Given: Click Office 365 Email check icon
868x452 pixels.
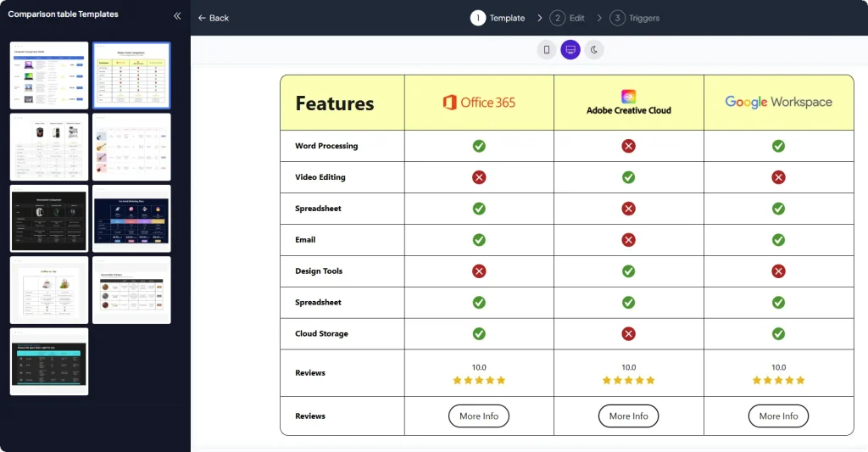Looking at the screenshot, I should [479, 240].
